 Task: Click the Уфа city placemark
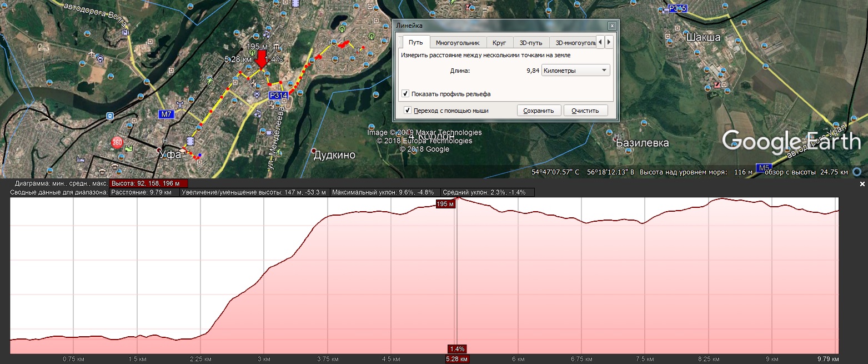[x=161, y=151]
